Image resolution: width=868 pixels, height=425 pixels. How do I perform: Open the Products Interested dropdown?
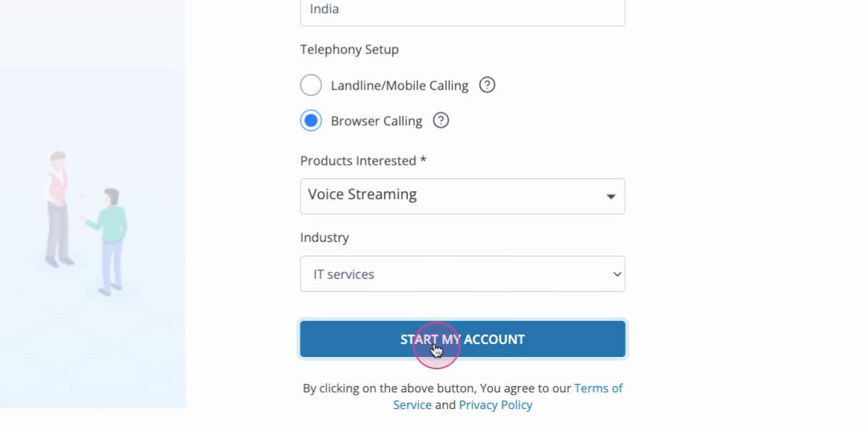point(462,196)
